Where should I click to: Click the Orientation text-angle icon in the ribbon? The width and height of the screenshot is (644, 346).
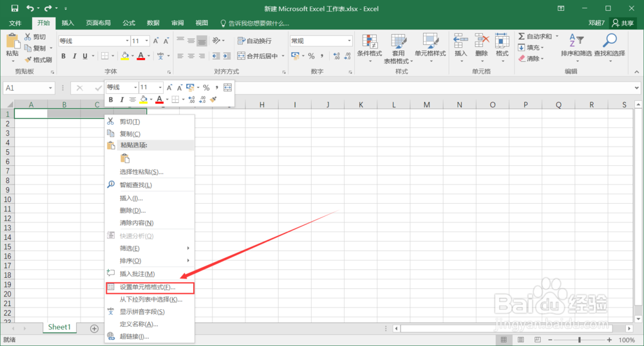click(216, 41)
